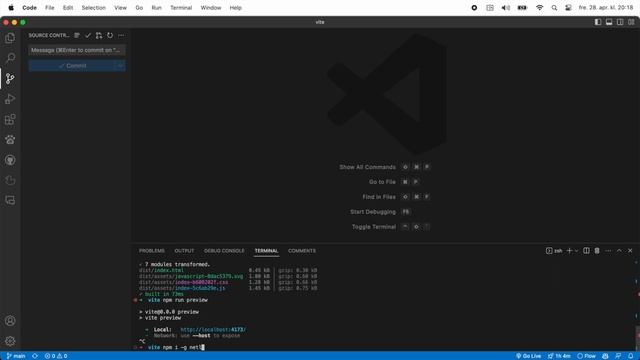Close the bottom panel
This screenshot has height=360, width=640.
click(x=630, y=251)
